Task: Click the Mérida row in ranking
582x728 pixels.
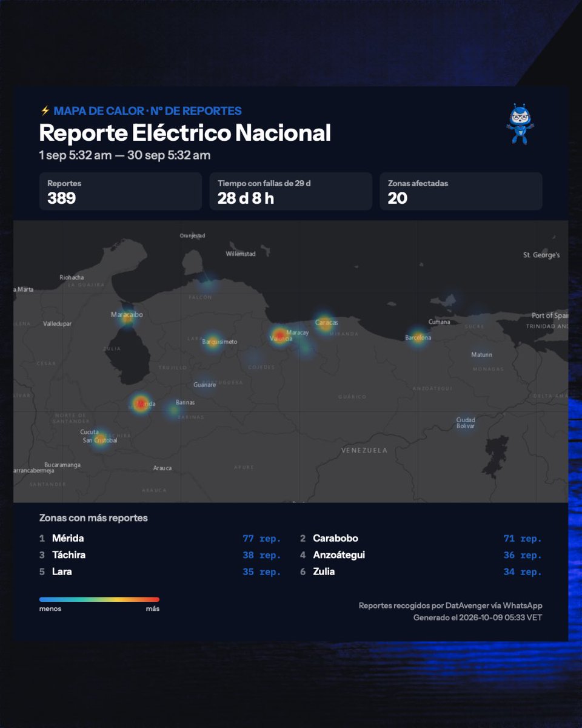Action: click(160, 538)
